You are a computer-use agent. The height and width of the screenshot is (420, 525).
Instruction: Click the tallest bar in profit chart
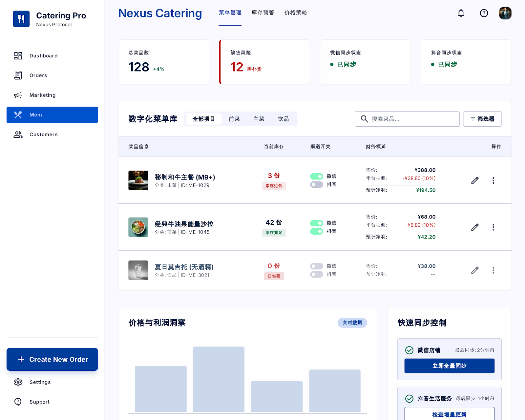coord(219,379)
